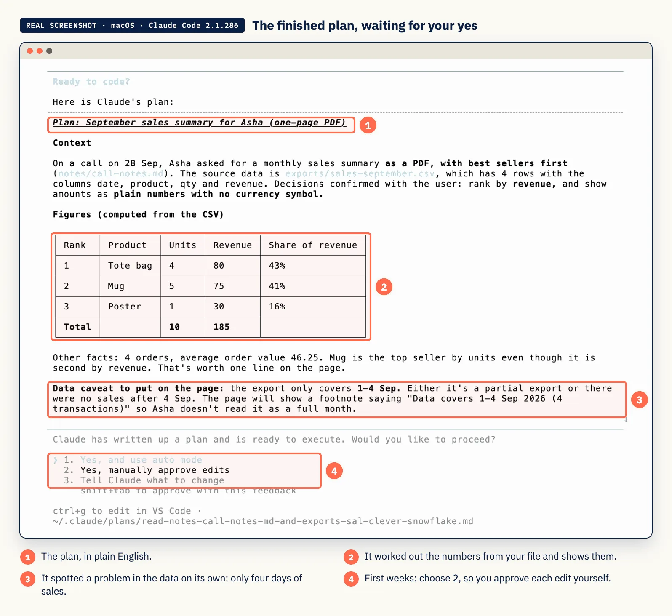This screenshot has height=616, width=672.
Task: Click the 'Share of revenue' column header
Action: point(313,245)
